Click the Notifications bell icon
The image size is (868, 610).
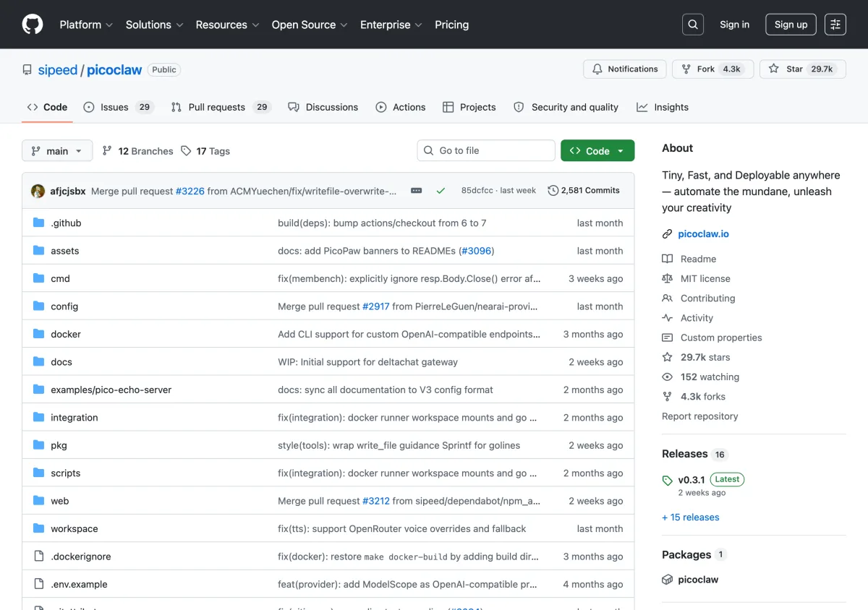[x=597, y=69]
